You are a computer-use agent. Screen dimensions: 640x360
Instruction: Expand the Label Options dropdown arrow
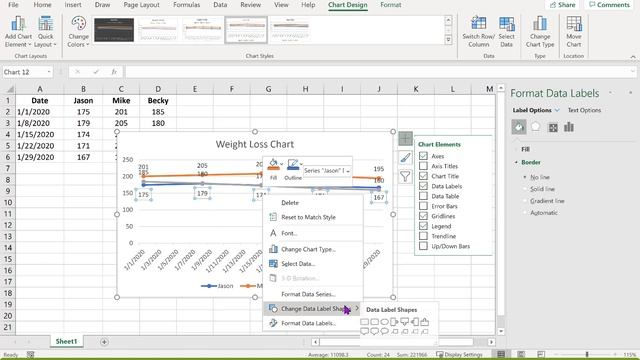557,110
